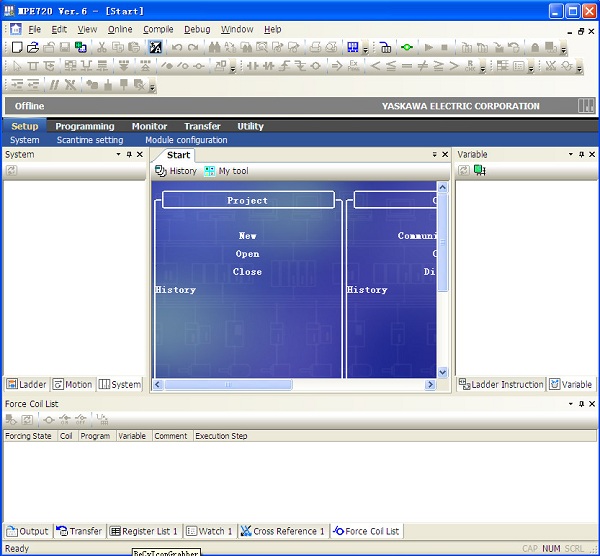Click New under the Project section
Image resolution: width=600 pixels, height=556 pixels.
tap(247, 236)
